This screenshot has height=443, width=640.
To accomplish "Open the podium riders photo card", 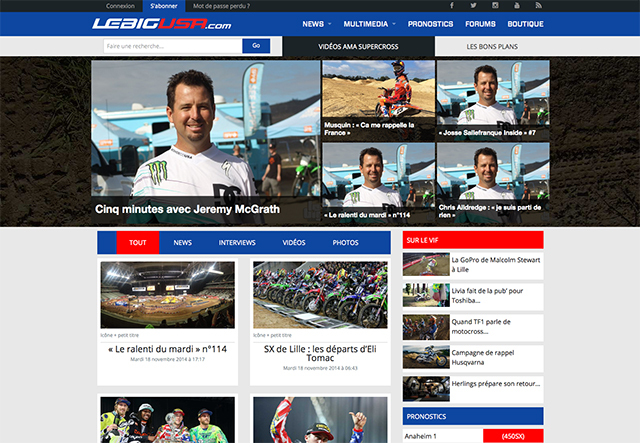I will coord(167,420).
